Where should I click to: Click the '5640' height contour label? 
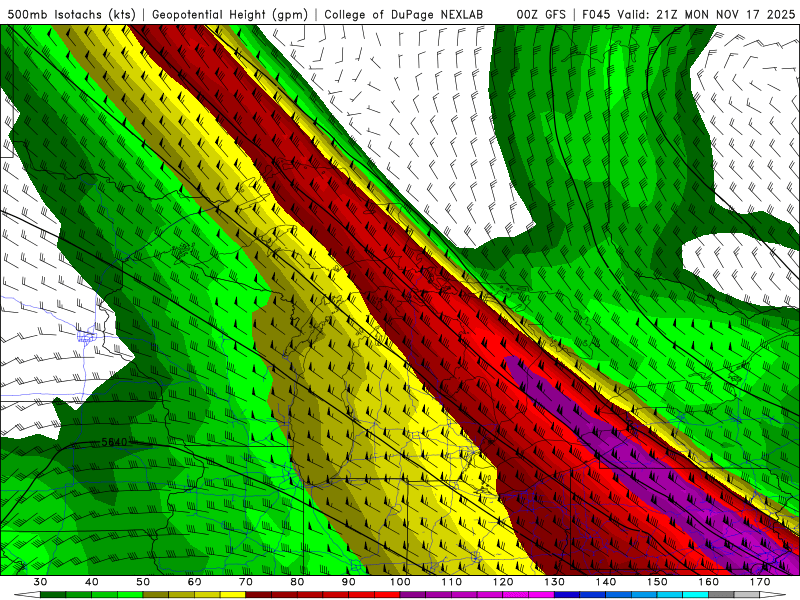[x=114, y=442]
